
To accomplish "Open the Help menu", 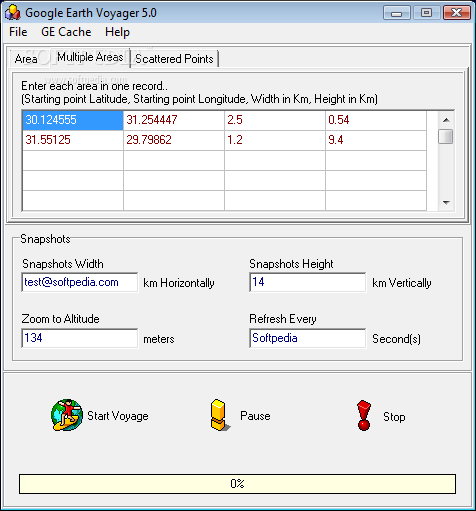I will coord(117,32).
